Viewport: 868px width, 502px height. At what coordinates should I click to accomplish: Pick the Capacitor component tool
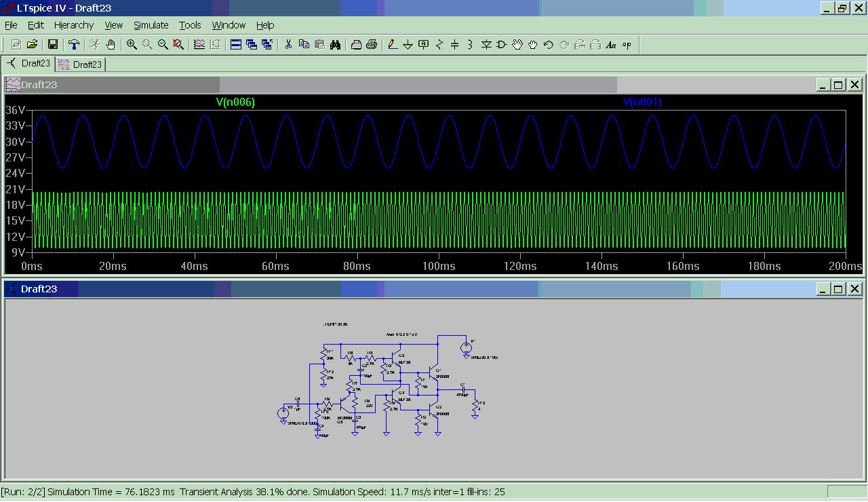(x=454, y=45)
